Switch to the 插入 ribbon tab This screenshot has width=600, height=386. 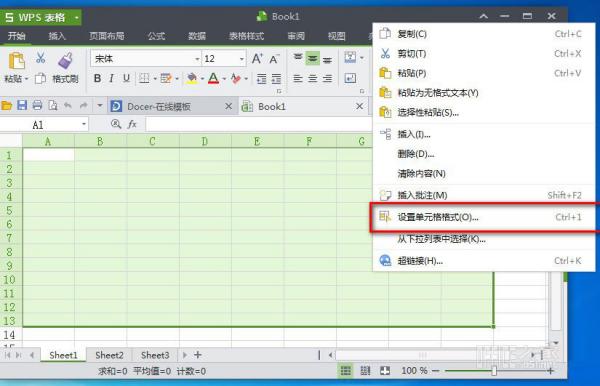(57, 36)
